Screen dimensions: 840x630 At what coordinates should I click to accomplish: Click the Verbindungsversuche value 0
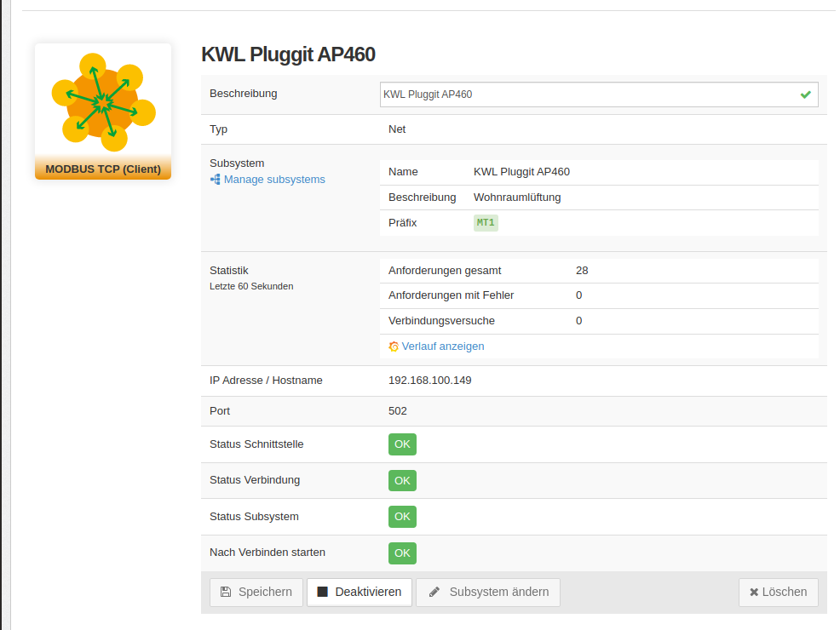point(578,321)
